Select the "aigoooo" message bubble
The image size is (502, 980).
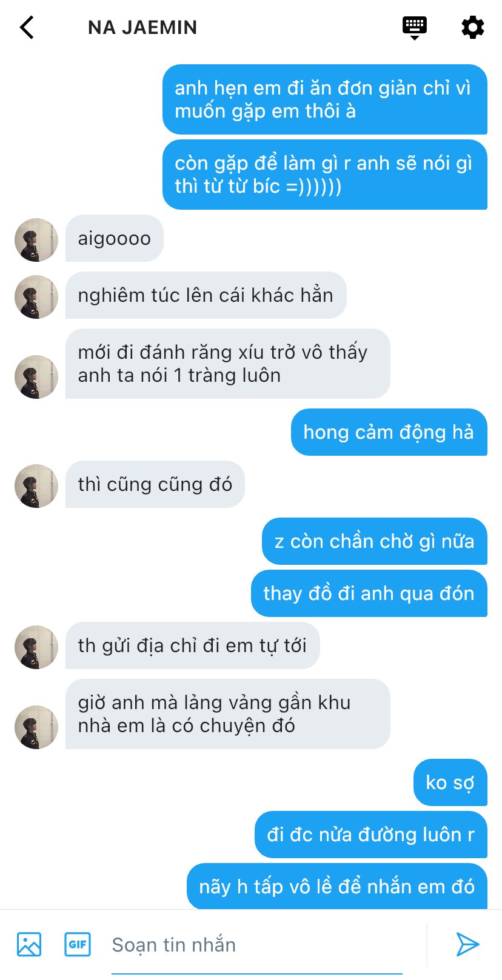tap(115, 238)
